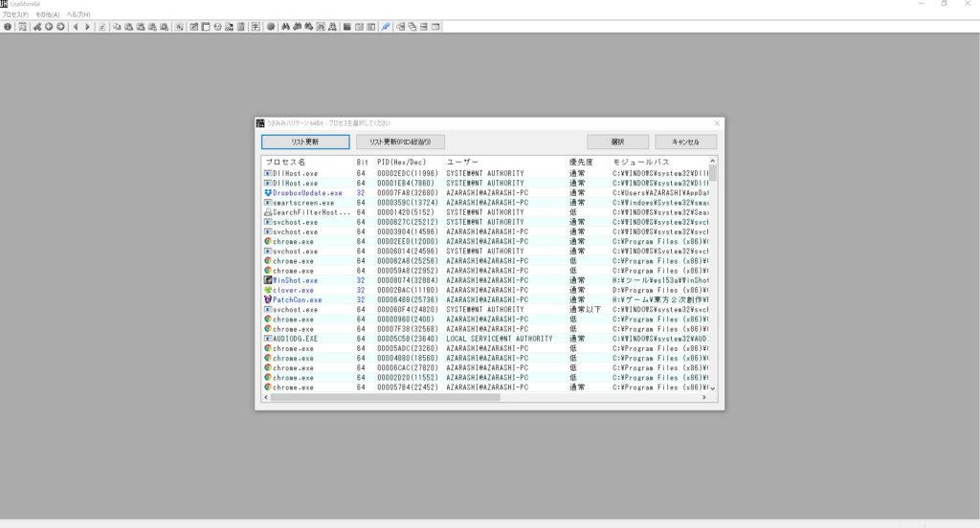The image size is (980, 528).
Task: Click the plain left triangle toolbar arrow
Action: [76, 27]
